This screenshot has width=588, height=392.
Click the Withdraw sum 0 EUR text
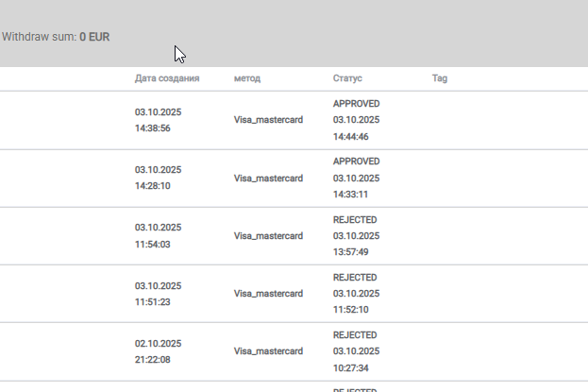[x=56, y=38]
